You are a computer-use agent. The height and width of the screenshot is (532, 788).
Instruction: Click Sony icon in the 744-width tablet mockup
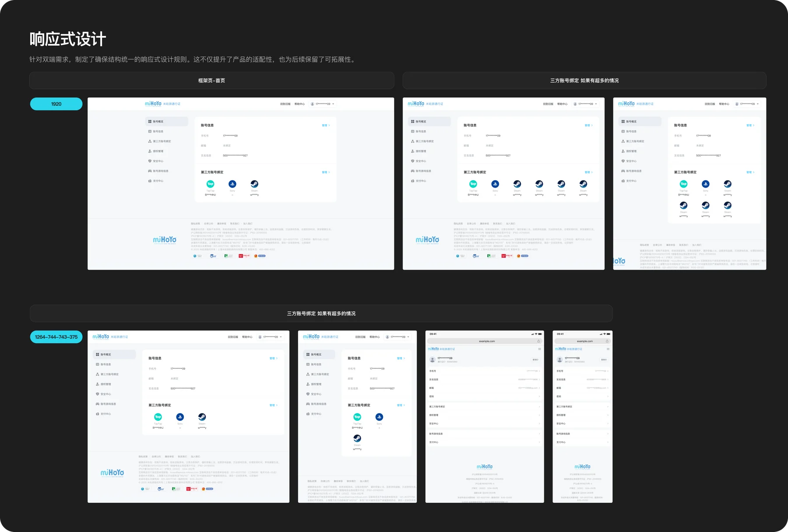point(379,417)
